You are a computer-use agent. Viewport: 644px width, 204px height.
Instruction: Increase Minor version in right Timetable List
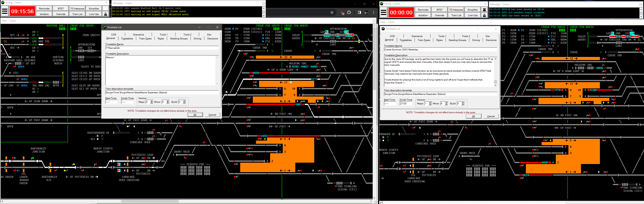coord(446,103)
